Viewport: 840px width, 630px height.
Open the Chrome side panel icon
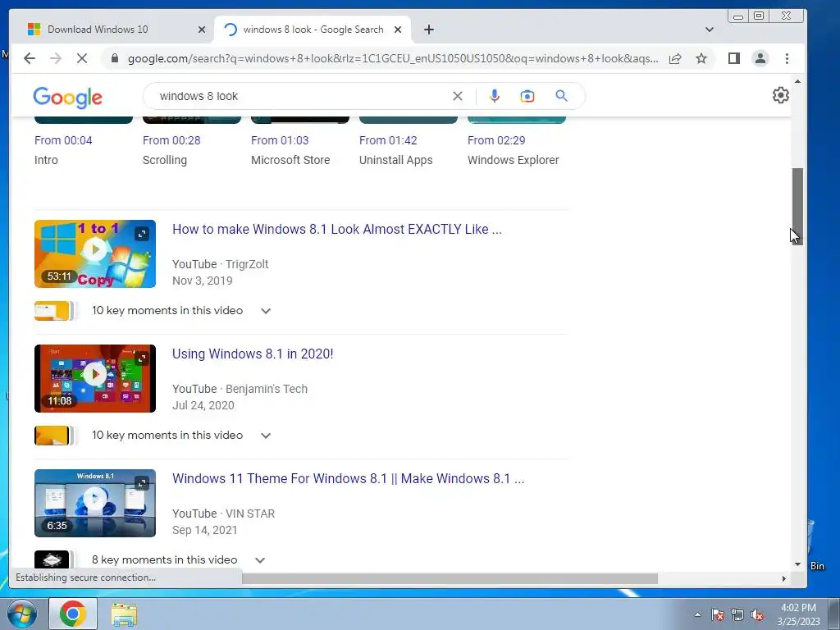click(x=734, y=58)
